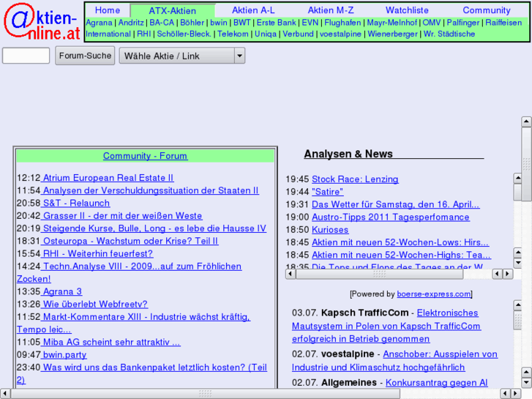
Task: Open thread Osteuropa - Wachstum oder Krise? Teil II
Action: pyautogui.click(x=130, y=241)
